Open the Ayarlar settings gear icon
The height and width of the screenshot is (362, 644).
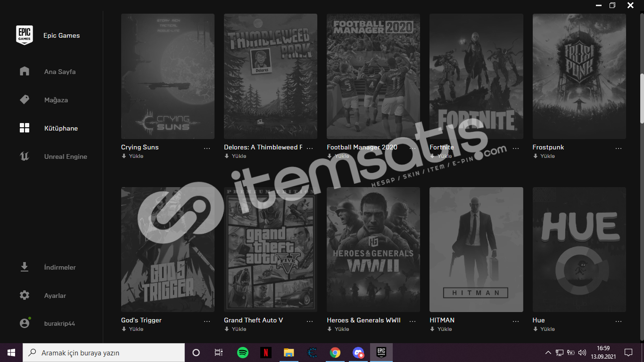(x=25, y=295)
